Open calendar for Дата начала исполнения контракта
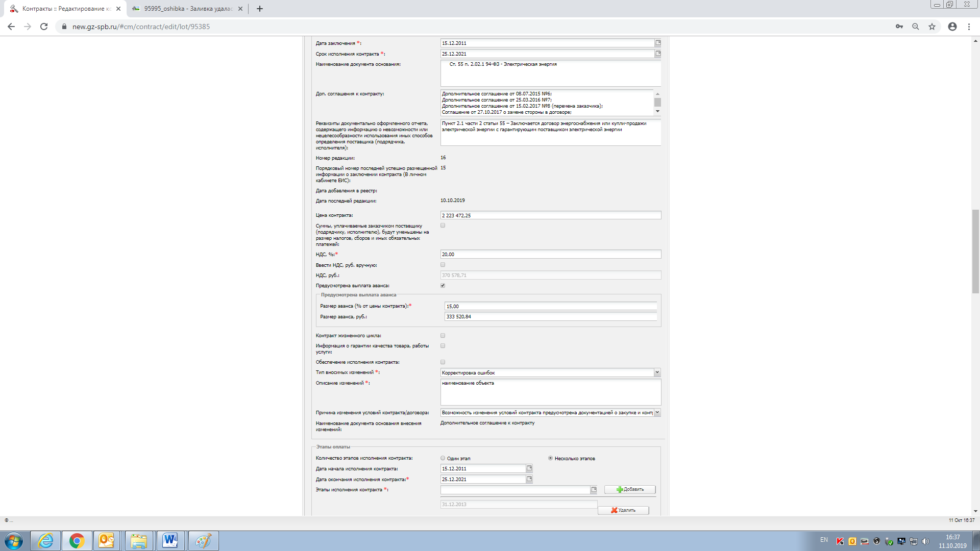Screen dimensions: 980x551 (529, 468)
